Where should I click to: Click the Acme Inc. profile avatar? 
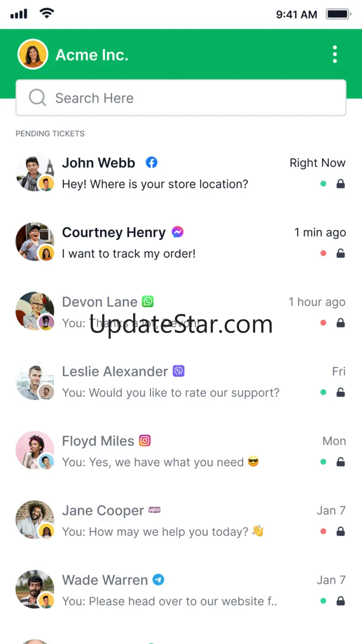pyautogui.click(x=33, y=54)
